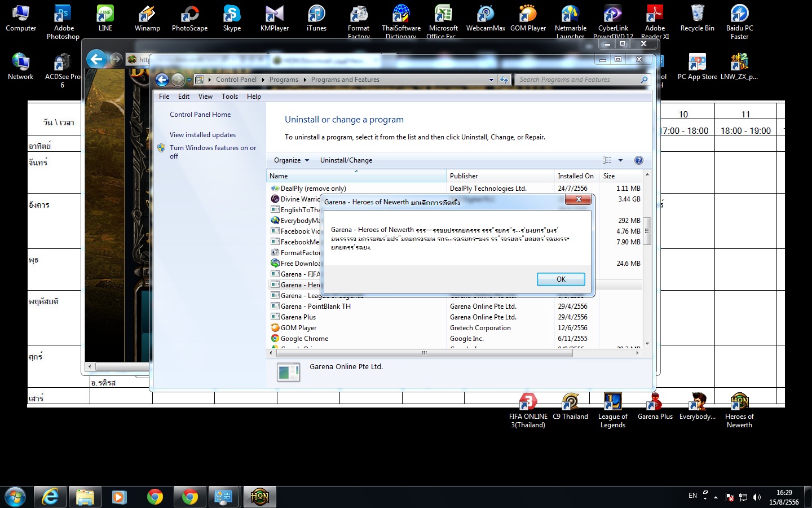Select the League of Legends desktop icon
812x508 pixels.
(612, 411)
